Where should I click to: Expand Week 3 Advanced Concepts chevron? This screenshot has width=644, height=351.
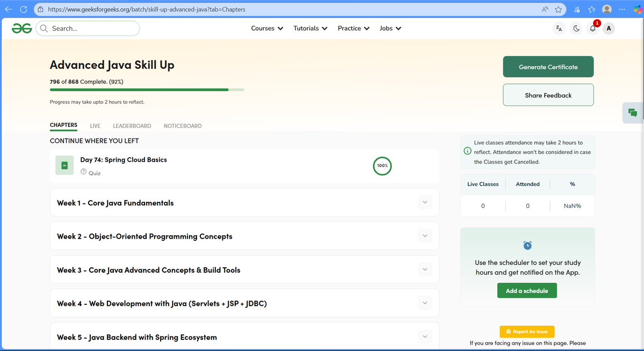pyautogui.click(x=425, y=270)
